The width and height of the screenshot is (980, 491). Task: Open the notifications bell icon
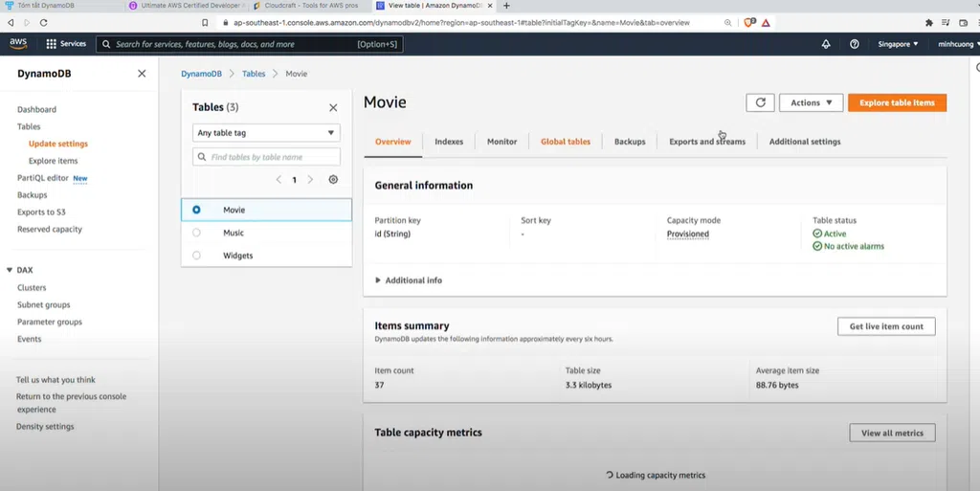(x=826, y=44)
